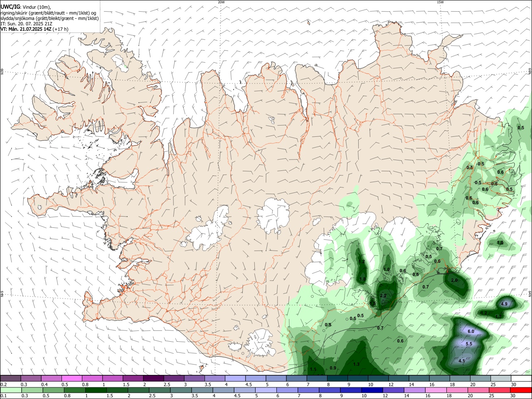The height and width of the screenshot is (399, 532).
Task: Click the light pink 16 swatch in the lower legend row
Action: click(436, 390)
